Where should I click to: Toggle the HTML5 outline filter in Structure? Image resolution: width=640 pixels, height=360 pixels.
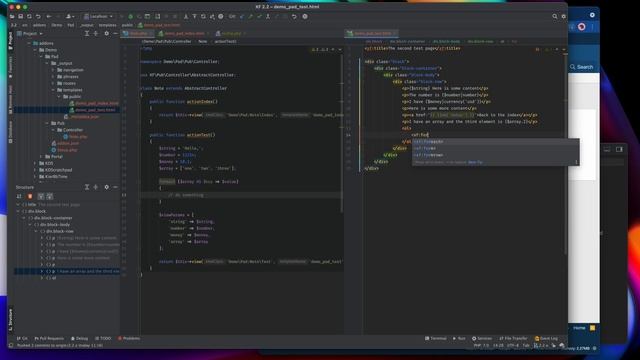[x=30, y=196]
